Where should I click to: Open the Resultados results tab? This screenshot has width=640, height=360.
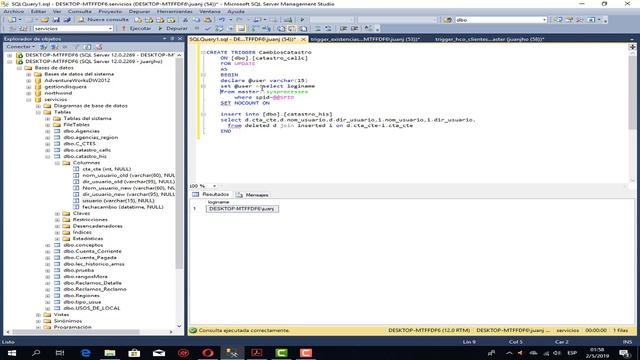coord(211,195)
